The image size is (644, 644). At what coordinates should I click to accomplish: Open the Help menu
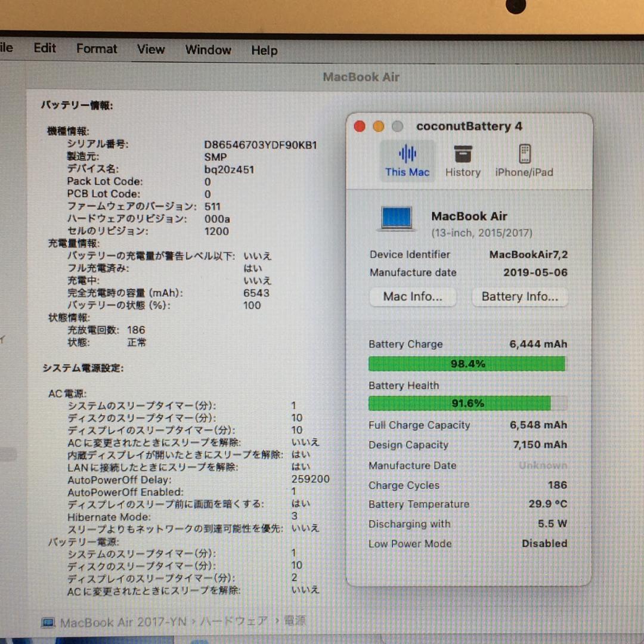[x=264, y=51]
